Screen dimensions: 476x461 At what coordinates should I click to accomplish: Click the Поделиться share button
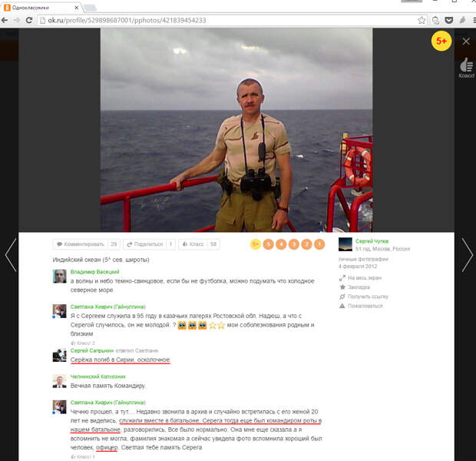pyautogui.click(x=148, y=244)
